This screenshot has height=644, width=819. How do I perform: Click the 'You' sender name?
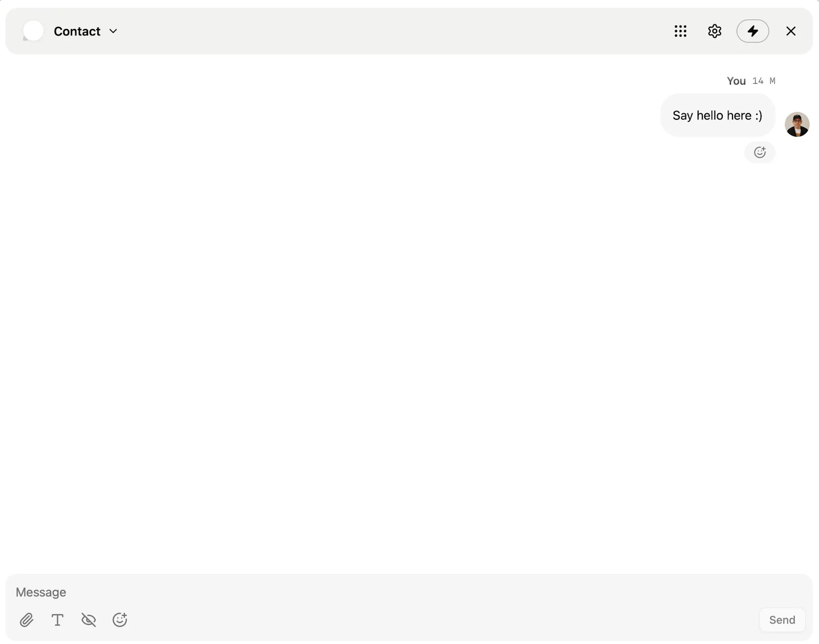click(x=736, y=81)
